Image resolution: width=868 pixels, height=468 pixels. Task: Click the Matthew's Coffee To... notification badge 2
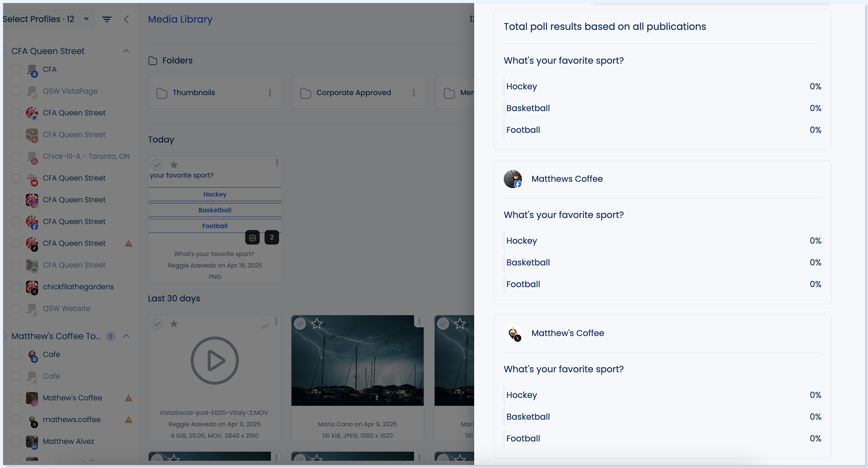[x=110, y=336]
